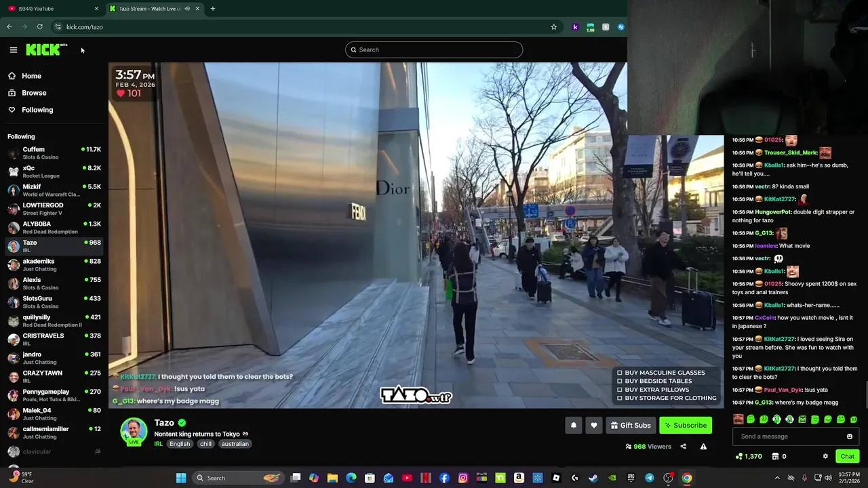This screenshot has height=488, width=868.
Task: Open Netflix from the taskbar
Action: point(426,478)
